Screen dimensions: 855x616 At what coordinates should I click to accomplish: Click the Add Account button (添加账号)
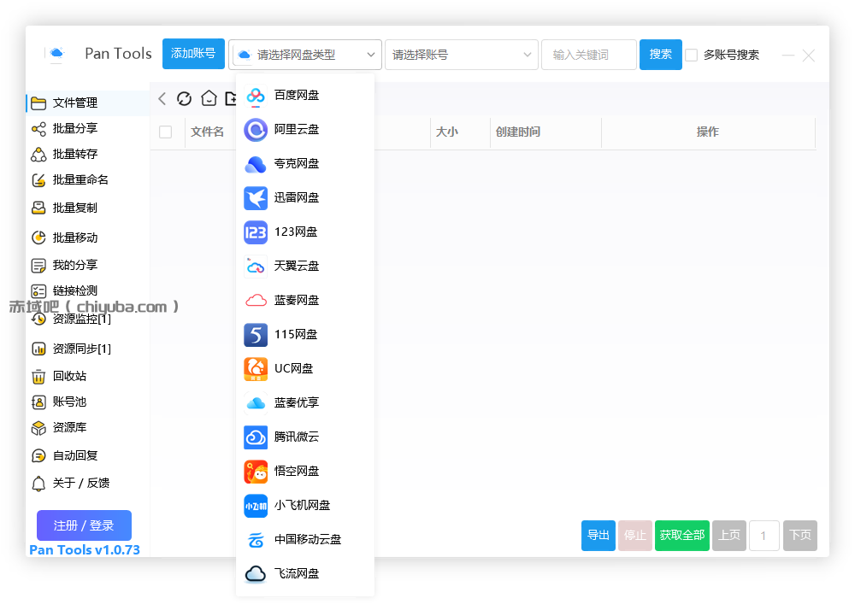tap(193, 53)
